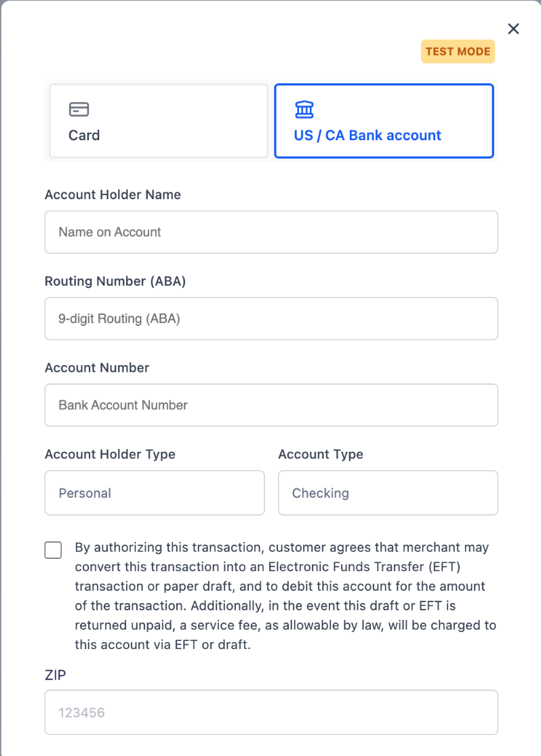Viewport: 541px width, 756px height.
Task: Select the Card payment tab label
Action: (x=84, y=135)
